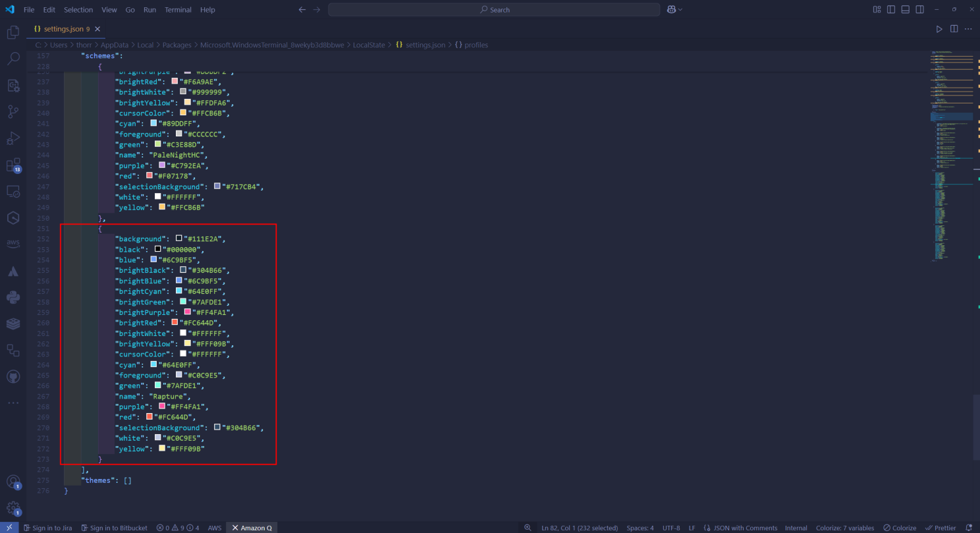Viewport: 980px width, 533px height.
Task: Click Sign in to Bitbucket
Action: click(x=115, y=528)
